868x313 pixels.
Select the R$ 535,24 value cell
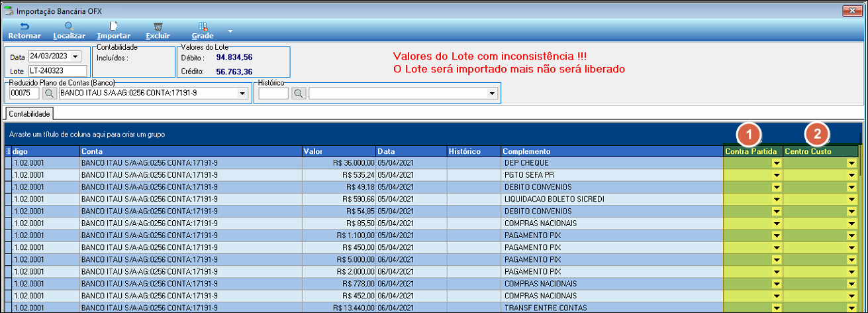click(338, 175)
